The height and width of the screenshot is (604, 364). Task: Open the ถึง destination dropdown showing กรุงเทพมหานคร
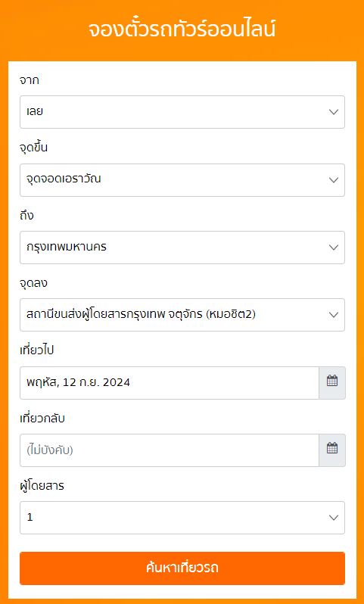(182, 248)
